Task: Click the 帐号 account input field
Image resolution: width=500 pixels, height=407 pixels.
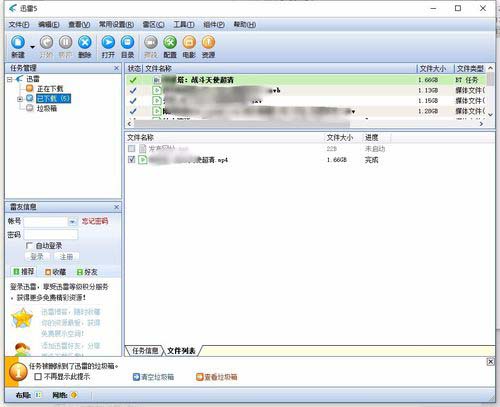Action: point(46,221)
